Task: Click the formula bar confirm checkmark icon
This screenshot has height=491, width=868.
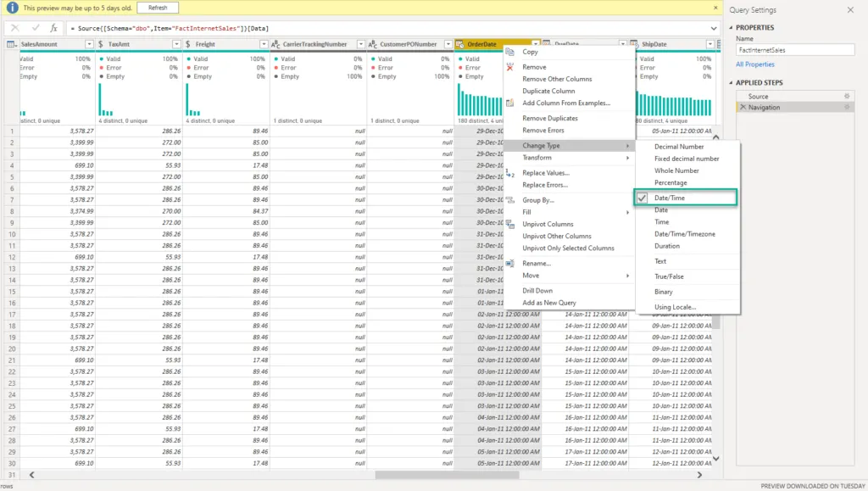Action: [x=35, y=28]
